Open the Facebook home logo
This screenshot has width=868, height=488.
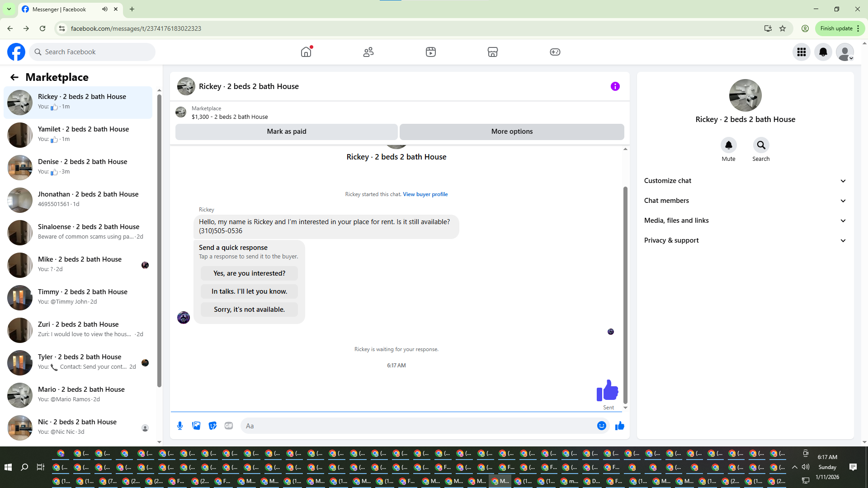(16, 52)
